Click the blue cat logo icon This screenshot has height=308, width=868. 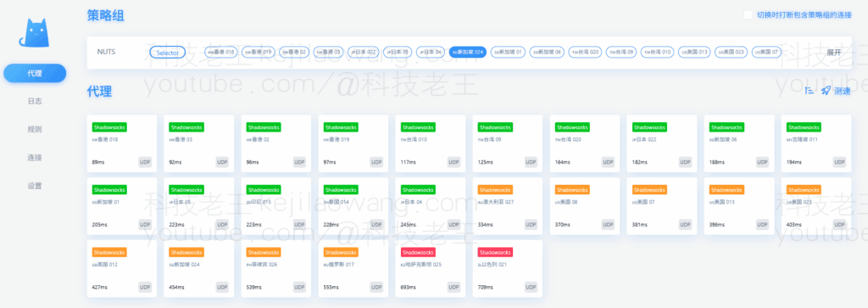(x=34, y=33)
